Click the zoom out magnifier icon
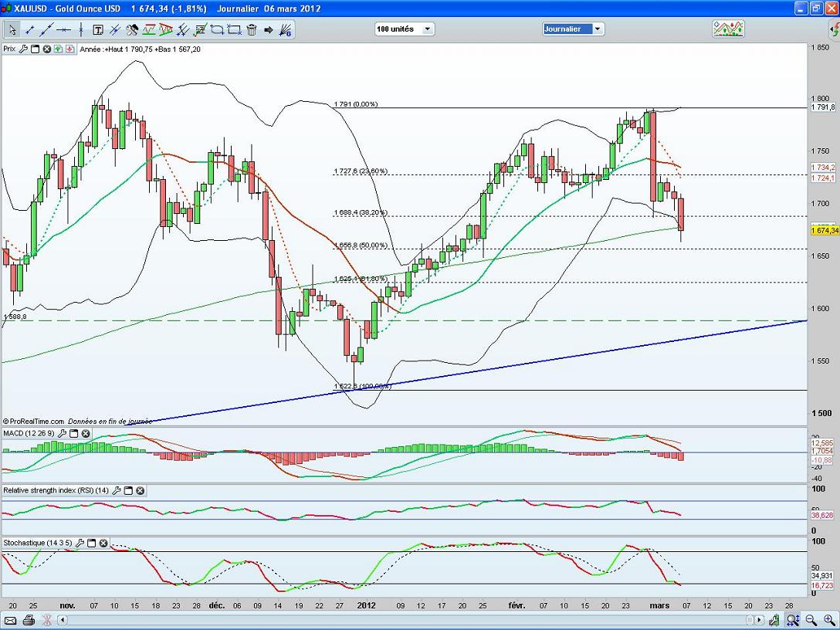The image size is (840, 630). pyautogui.click(x=811, y=620)
